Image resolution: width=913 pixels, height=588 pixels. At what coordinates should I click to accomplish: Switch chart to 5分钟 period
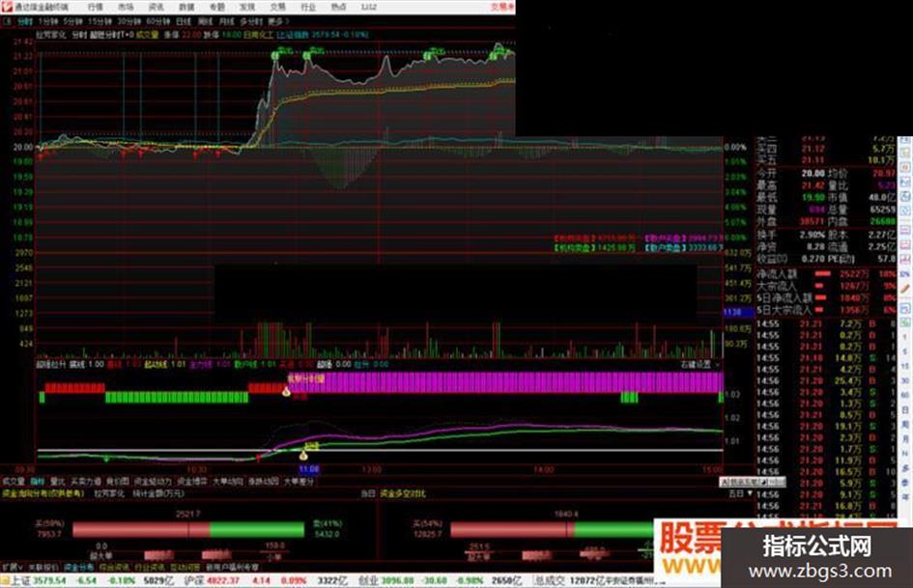pos(72,21)
